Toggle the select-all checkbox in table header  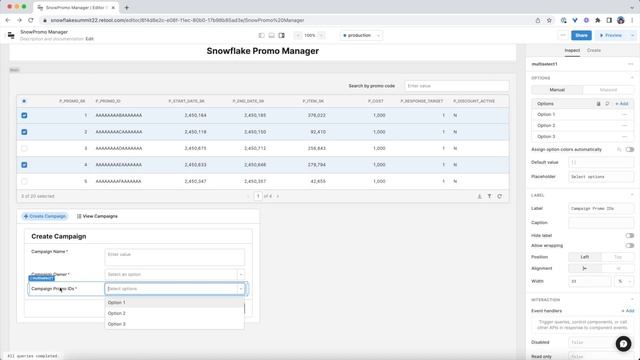[24, 101]
